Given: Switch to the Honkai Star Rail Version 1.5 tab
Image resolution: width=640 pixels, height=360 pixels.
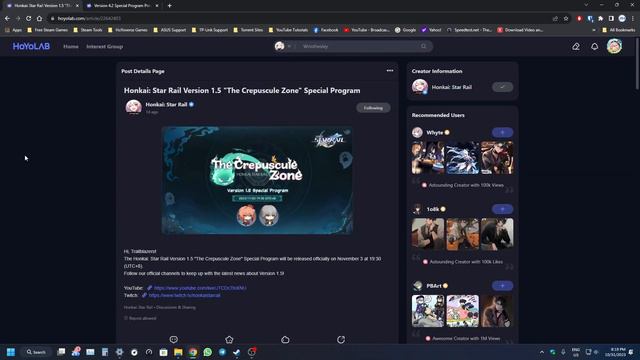Looking at the screenshot, I should [42, 6].
